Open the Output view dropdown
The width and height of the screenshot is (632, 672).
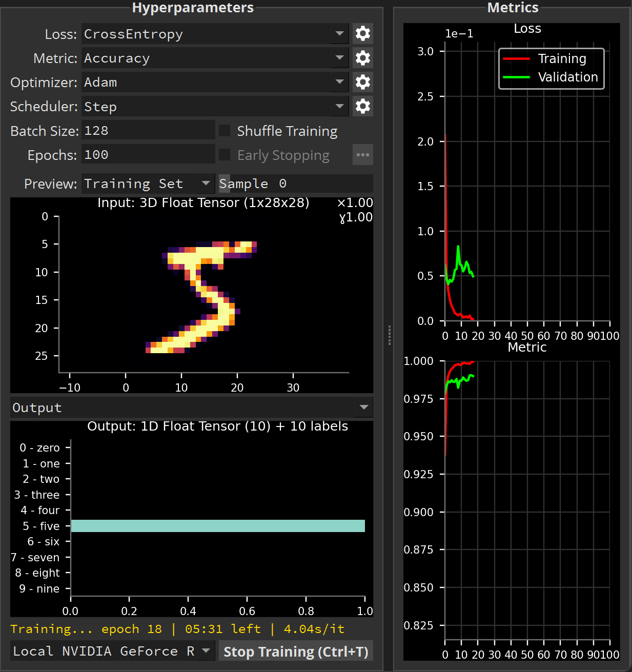coord(192,408)
